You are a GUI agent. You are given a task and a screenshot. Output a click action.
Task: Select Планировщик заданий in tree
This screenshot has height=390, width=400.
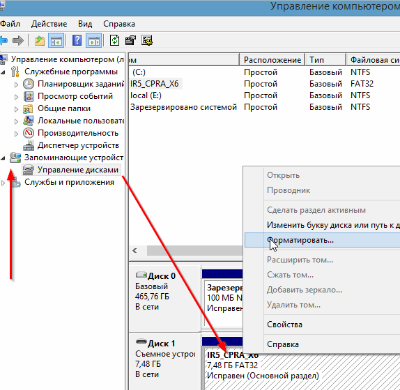(x=80, y=84)
